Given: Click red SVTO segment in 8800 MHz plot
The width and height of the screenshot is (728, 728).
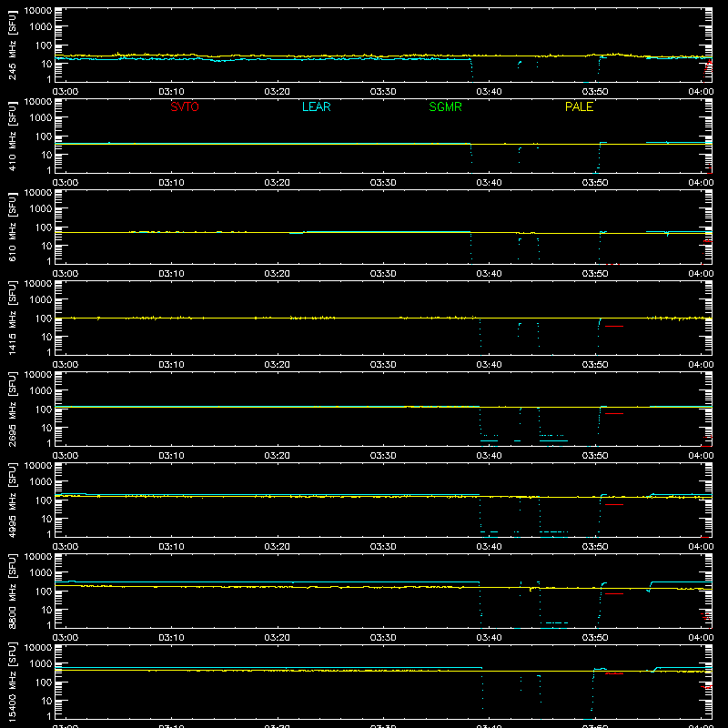Looking at the screenshot, I should coord(614,594).
